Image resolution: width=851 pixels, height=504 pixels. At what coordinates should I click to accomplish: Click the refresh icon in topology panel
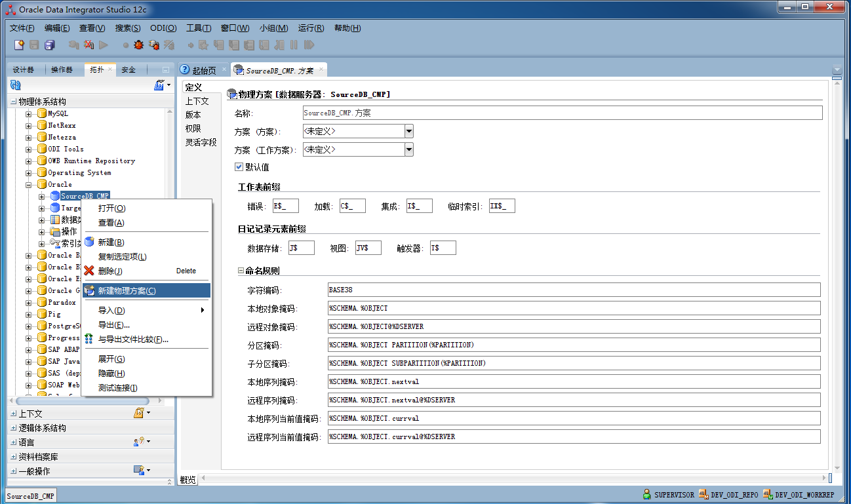click(x=16, y=85)
